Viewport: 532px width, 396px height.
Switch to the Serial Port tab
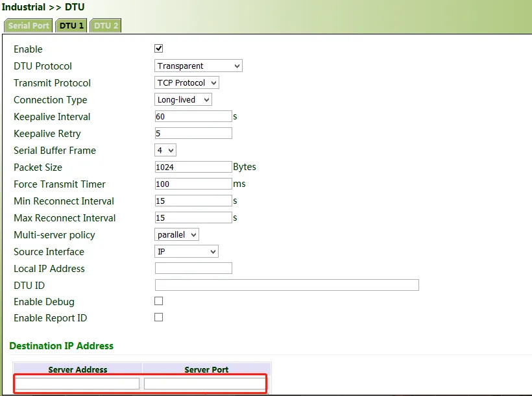pyautogui.click(x=29, y=26)
